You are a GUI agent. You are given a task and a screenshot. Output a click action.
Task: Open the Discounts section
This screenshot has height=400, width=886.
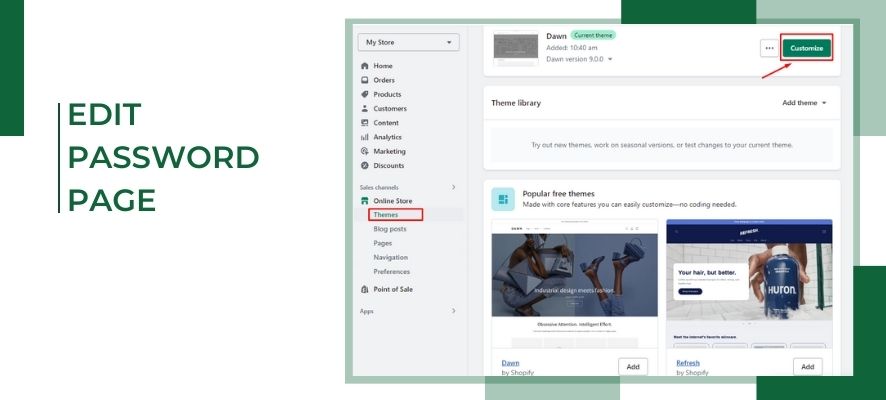point(389,166)
